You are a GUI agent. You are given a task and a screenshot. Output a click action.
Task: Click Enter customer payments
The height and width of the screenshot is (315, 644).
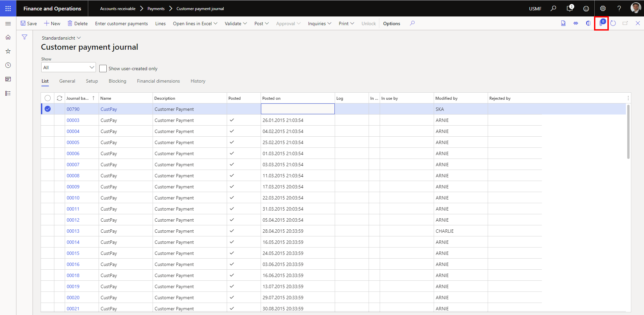tap(121, 24)
